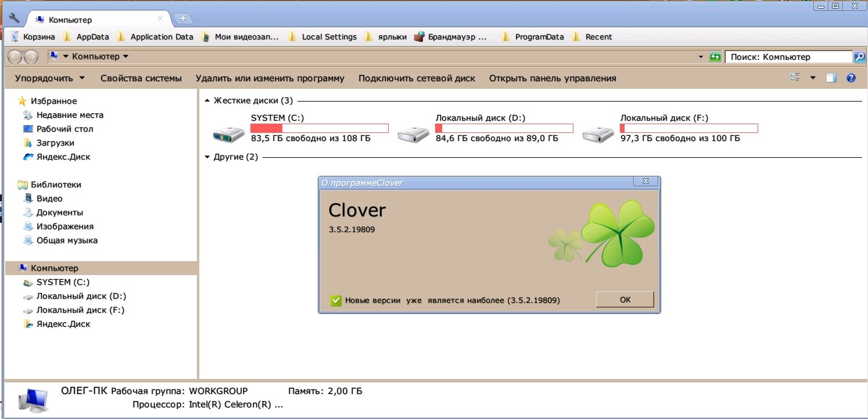Click OK in Clover about dialog

tap(625, 300)
